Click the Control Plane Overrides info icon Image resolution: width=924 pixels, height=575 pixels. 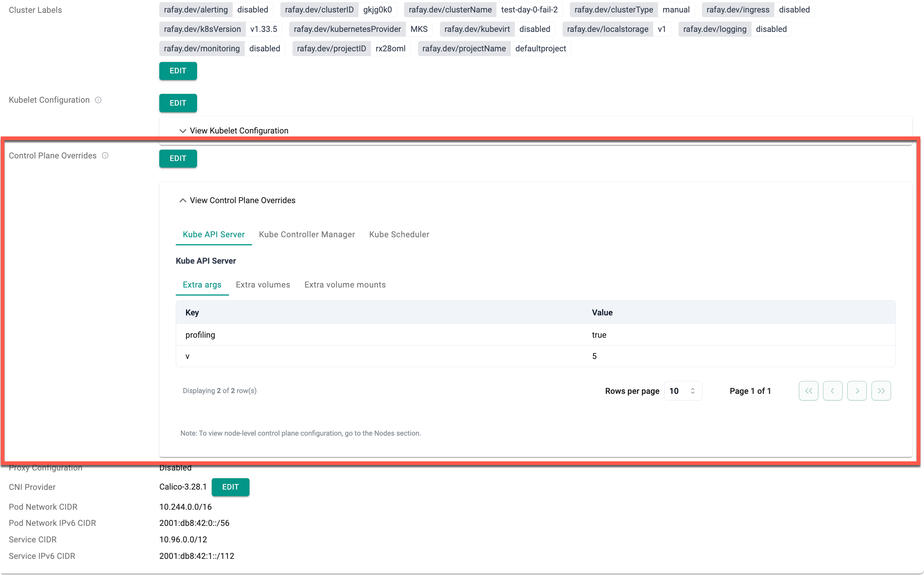click(105, 155)
